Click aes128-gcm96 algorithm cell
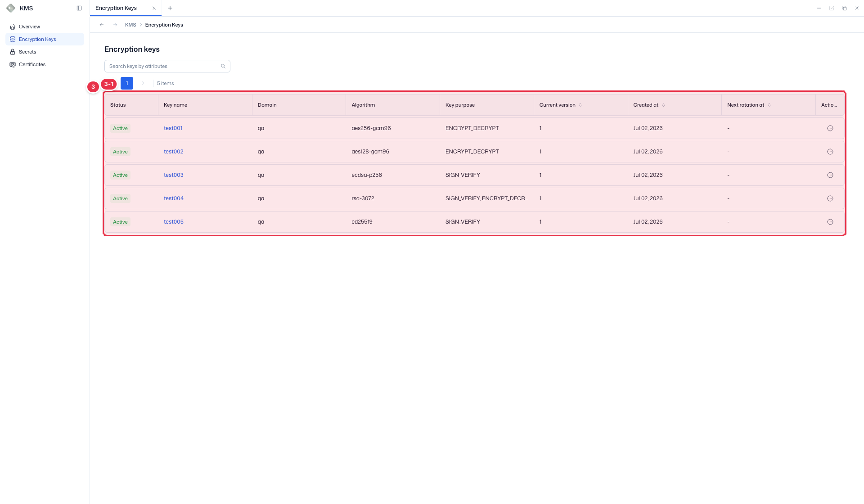This screenshot has height=504, width=864. pos(370,152)
